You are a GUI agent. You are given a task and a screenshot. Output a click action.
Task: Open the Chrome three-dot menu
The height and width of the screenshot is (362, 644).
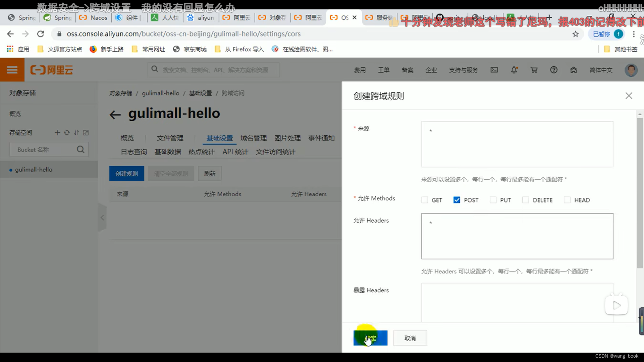634,34
